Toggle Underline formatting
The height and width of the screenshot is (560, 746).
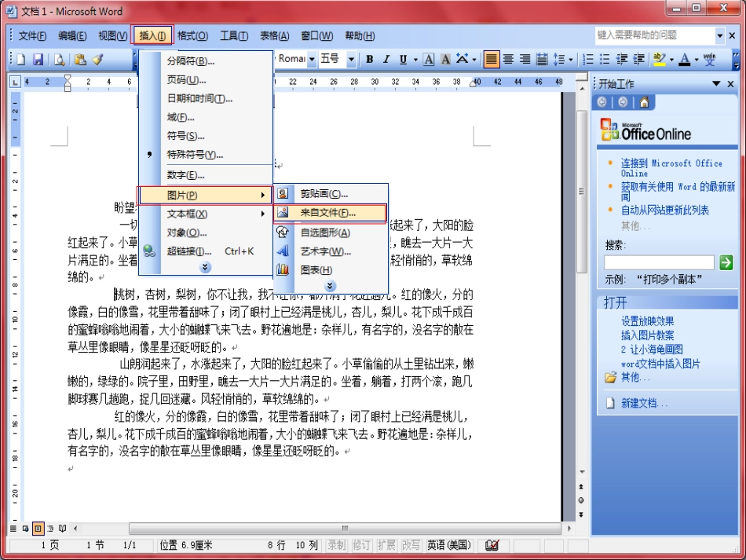[x=403, y=59]
